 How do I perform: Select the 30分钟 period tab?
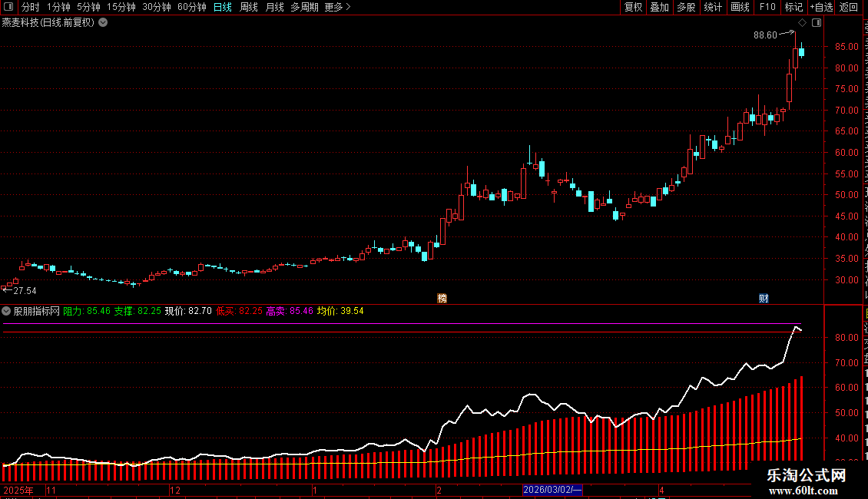[157, 7]
